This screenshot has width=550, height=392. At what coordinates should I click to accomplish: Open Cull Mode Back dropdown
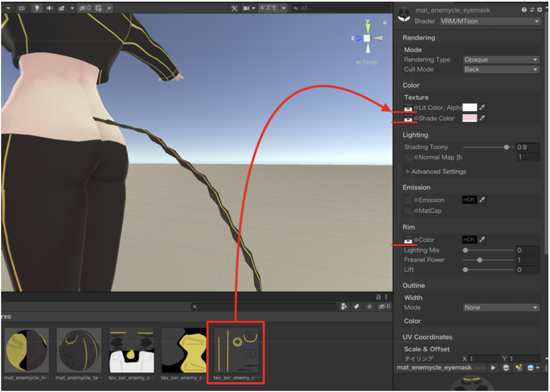coord(501,69)
